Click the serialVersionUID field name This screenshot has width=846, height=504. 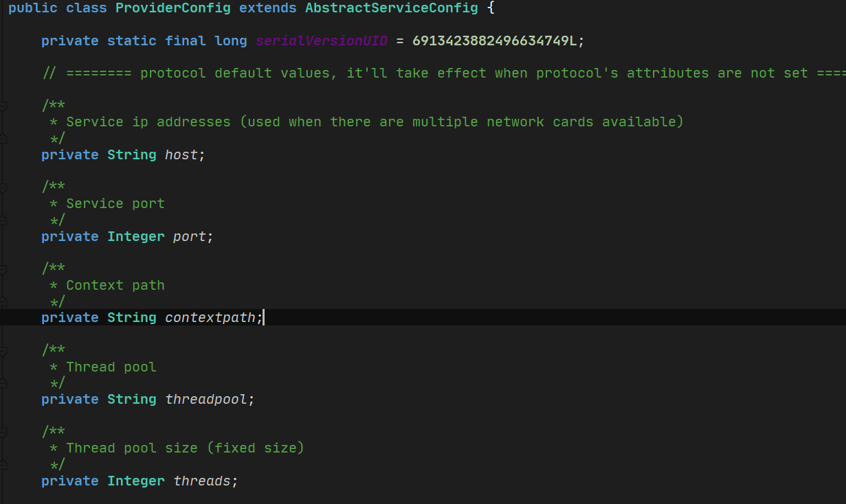click(x=322, y=41)
